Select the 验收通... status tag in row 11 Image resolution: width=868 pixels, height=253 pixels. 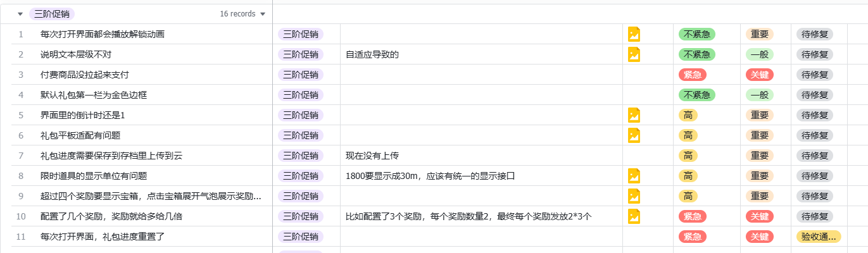[x=819, y=237]
